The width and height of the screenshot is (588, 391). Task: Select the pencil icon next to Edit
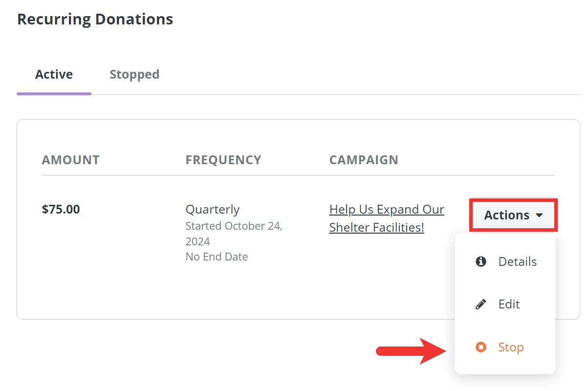[480, 304]
